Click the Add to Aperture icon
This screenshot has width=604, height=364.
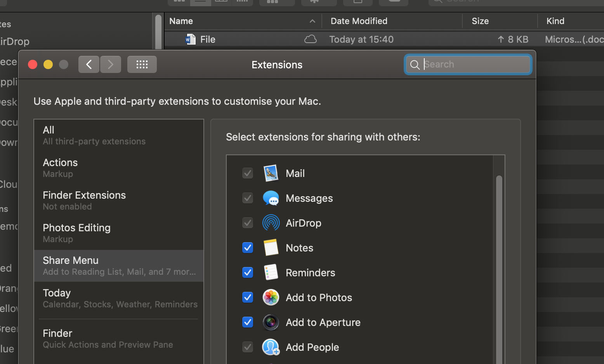[271, 322]
